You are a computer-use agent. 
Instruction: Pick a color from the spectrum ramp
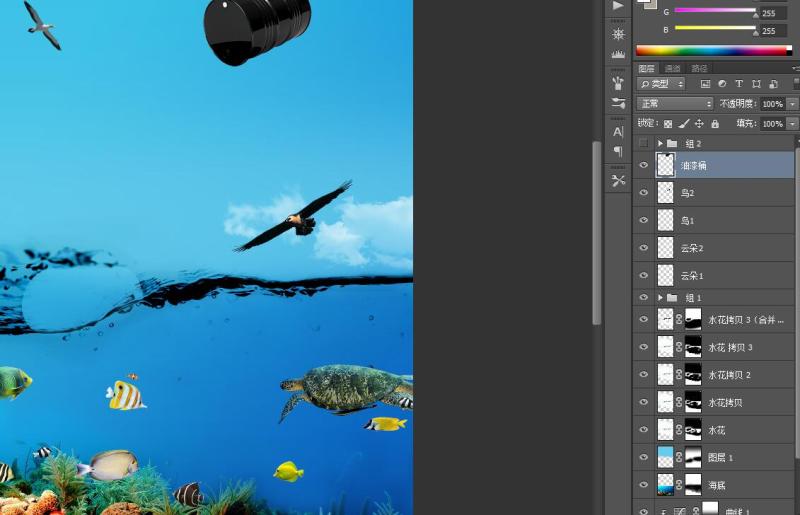click(714, 50)
